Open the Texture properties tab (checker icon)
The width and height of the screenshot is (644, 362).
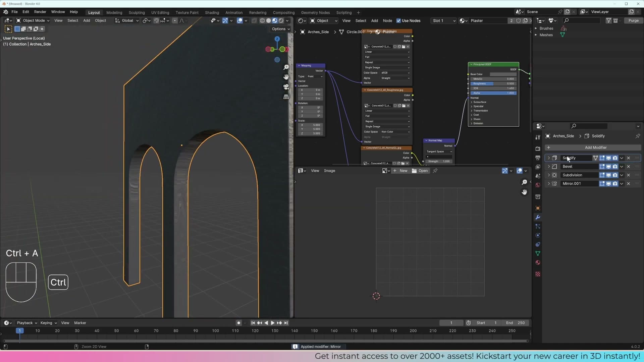[538, 274]
